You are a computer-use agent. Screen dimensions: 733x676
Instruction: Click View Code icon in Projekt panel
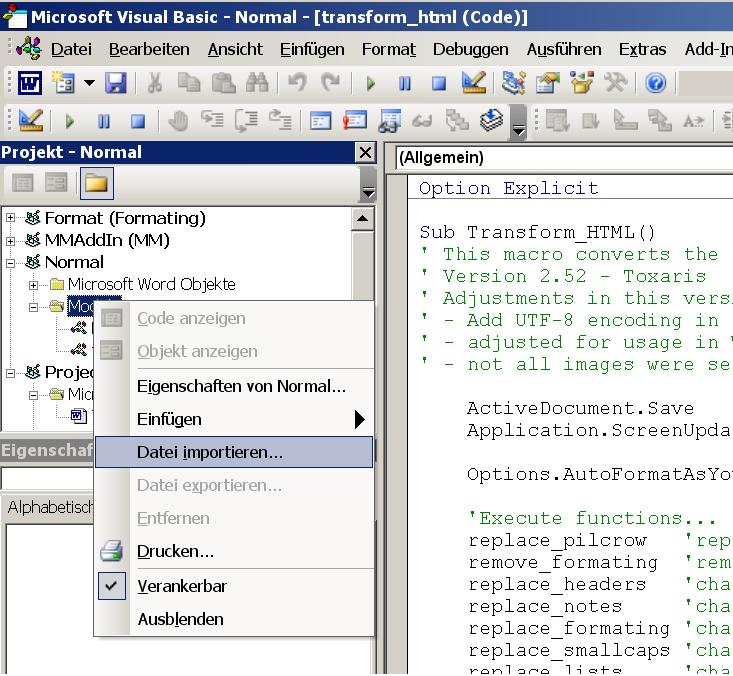(x=23, y=183)
